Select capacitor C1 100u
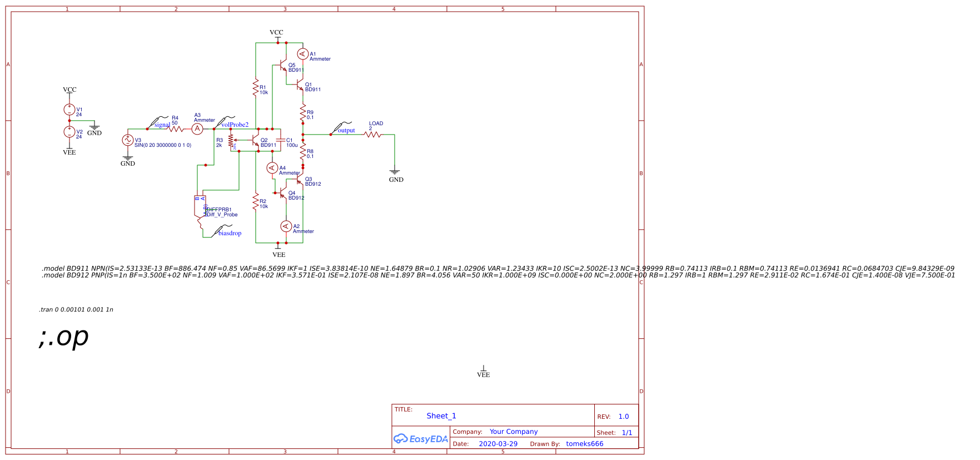Screen dimensions: 980x460 pos(281,141)
